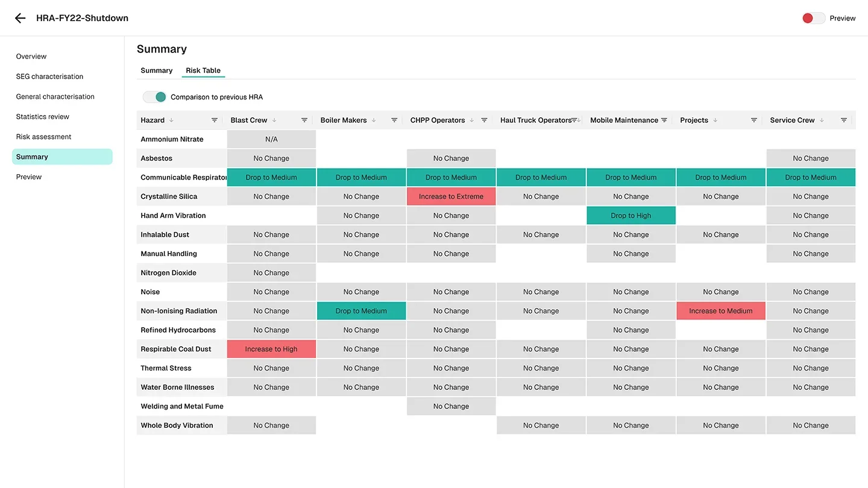This screenshot has height=488, width=868.
Task: Click the back arrow next to HRA-FY22-Shutdown
Action: click(x=20, y=17)
